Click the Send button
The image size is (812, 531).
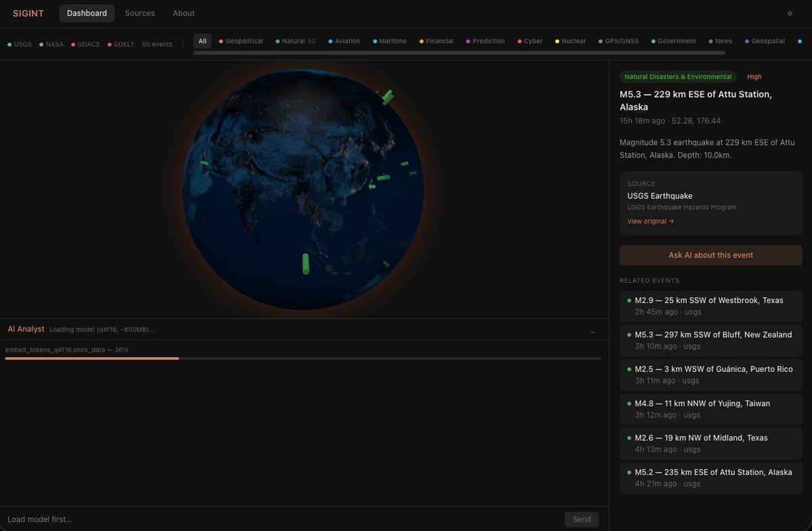click(x=581, y=520)
